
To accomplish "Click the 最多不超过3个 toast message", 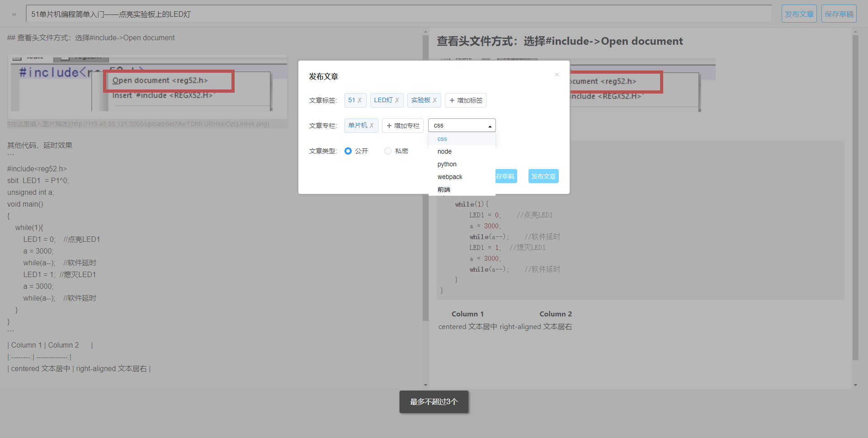I will pos(434,402).
